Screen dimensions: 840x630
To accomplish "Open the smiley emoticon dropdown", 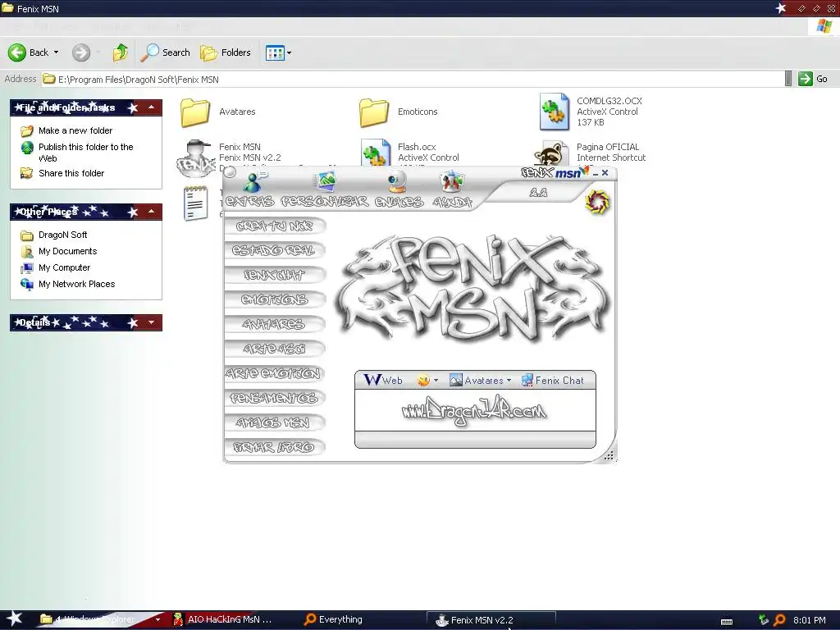I will pyautogui.click(x=427, y=380).
